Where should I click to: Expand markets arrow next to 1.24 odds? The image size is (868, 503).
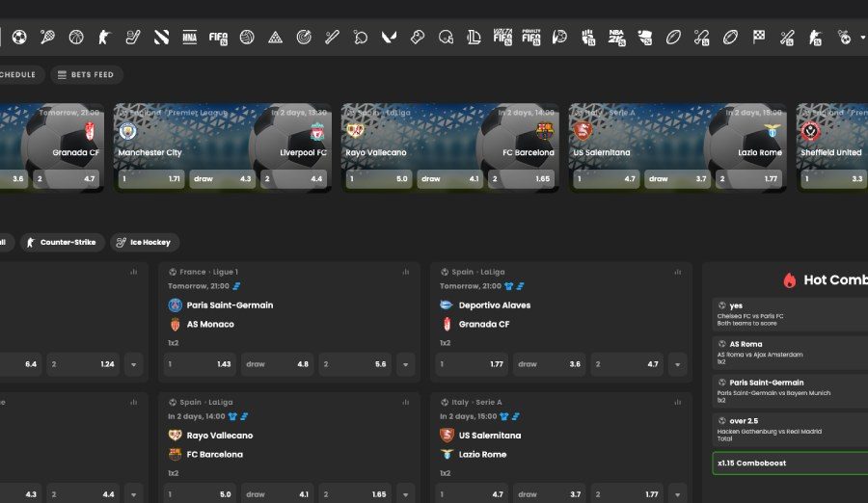click(133, 364)
